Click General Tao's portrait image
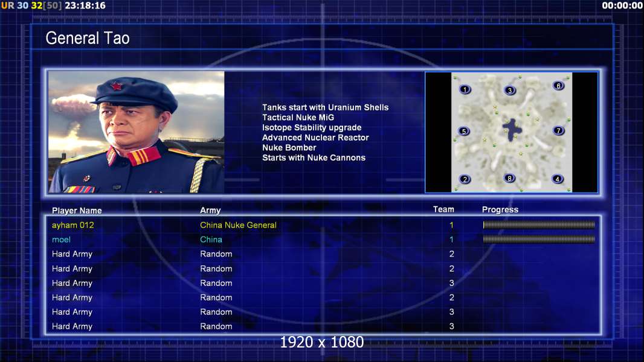Viewport: 644px width, 362px height. coord(137,132)
